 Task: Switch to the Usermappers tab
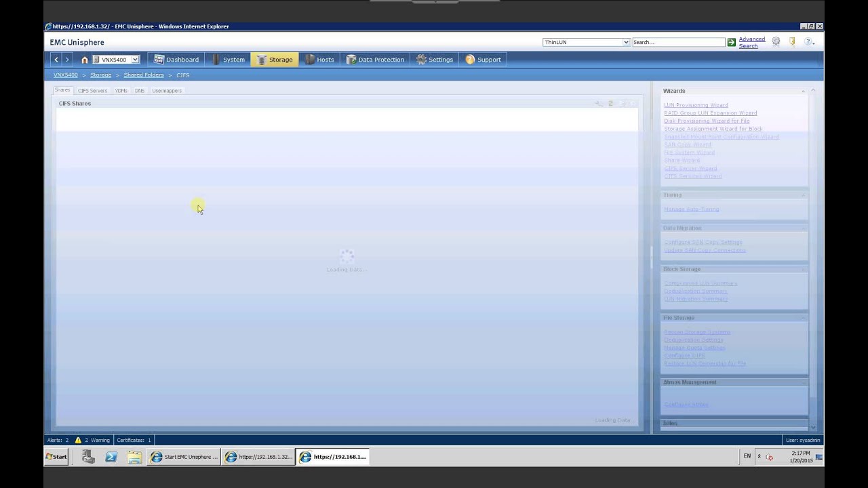(x=167, y=90)
